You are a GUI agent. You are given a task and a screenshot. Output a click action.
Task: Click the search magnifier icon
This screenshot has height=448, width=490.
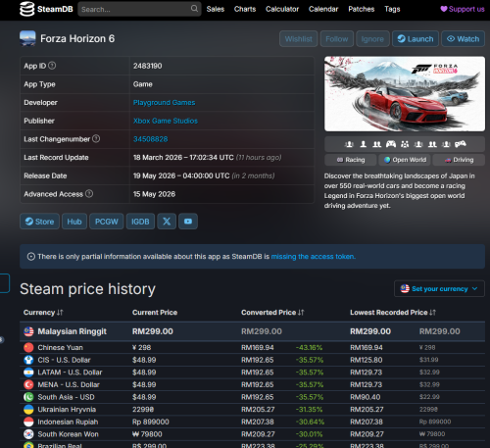click(x=194, y=9)
